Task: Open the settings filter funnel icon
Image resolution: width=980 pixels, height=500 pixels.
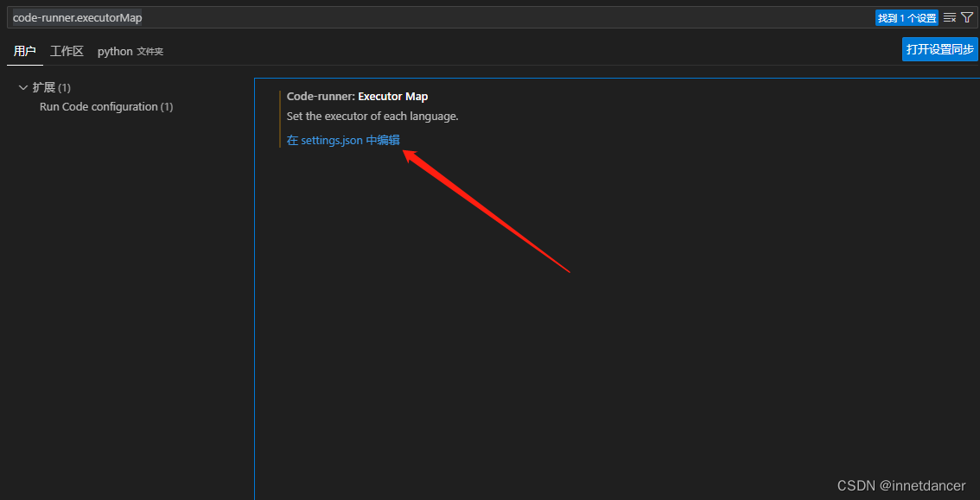Action: (966, 17)
